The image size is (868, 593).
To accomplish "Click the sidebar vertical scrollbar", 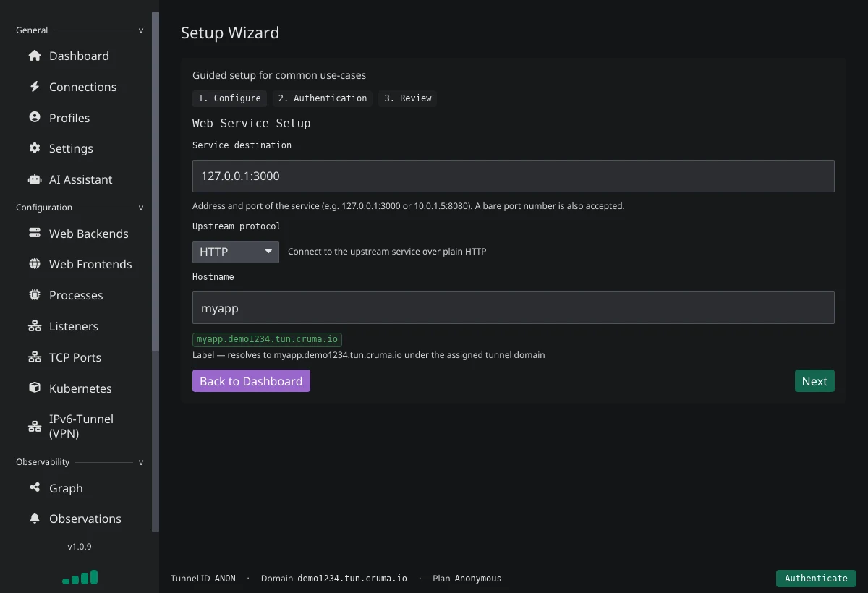I will [x=156, y=181].
